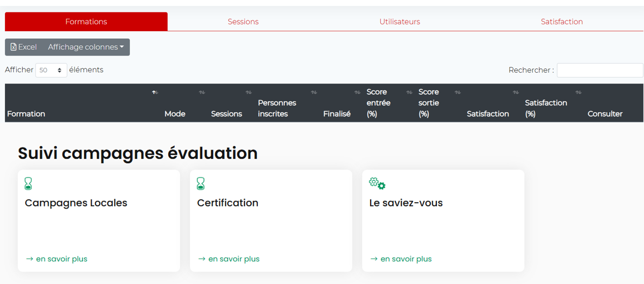Click the Excel export file icon
The image size is (644, 284).
click(14, 47)
